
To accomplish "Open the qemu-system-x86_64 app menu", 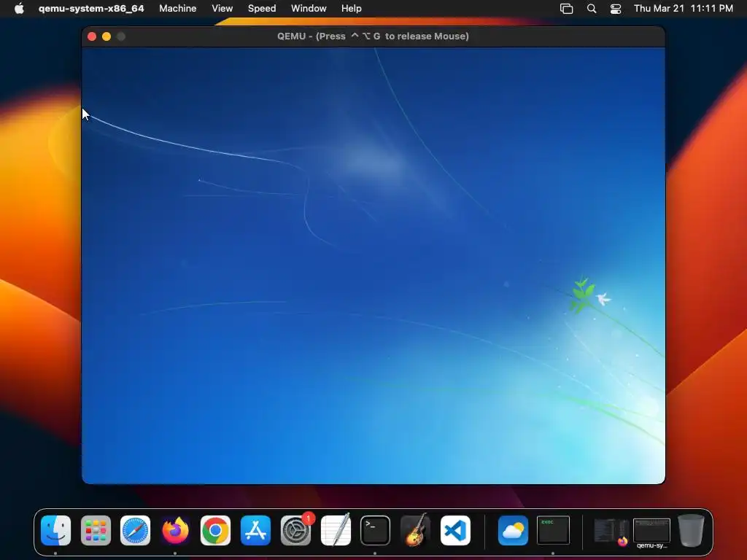I will 91,8.
